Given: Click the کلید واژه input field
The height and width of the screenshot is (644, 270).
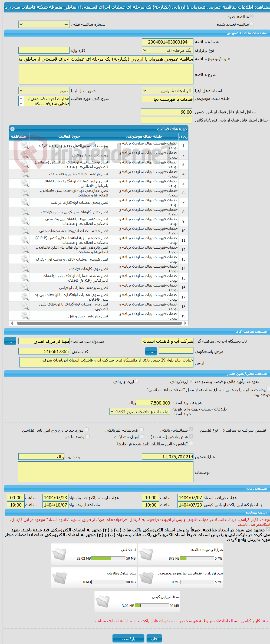Looking at the screenshot, I should coord(44,50).
